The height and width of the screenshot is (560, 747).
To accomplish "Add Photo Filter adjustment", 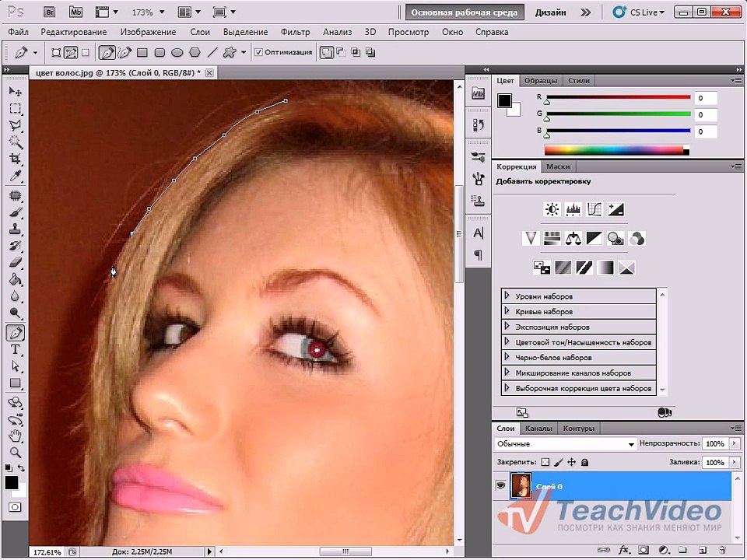I will click(x=615, y=238).
